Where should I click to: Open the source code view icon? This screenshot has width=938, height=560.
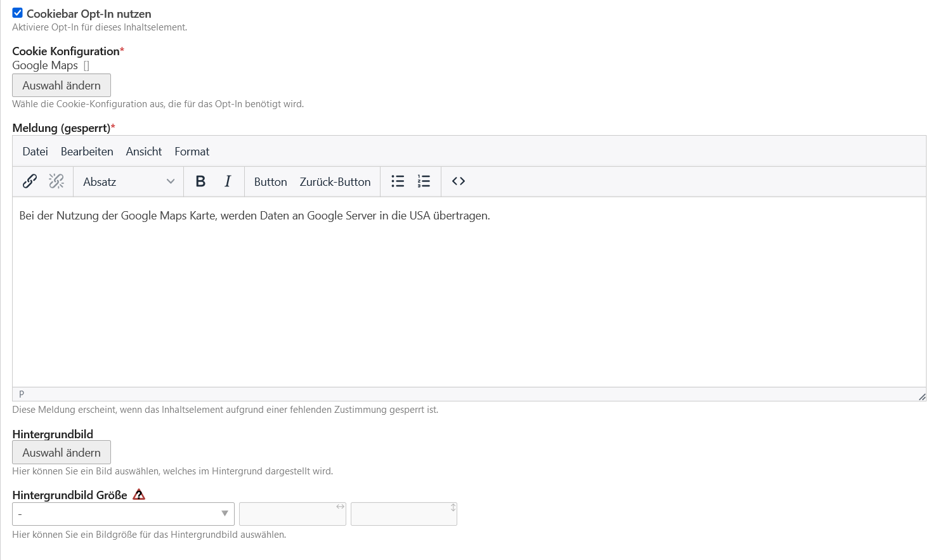coord(459,181)
